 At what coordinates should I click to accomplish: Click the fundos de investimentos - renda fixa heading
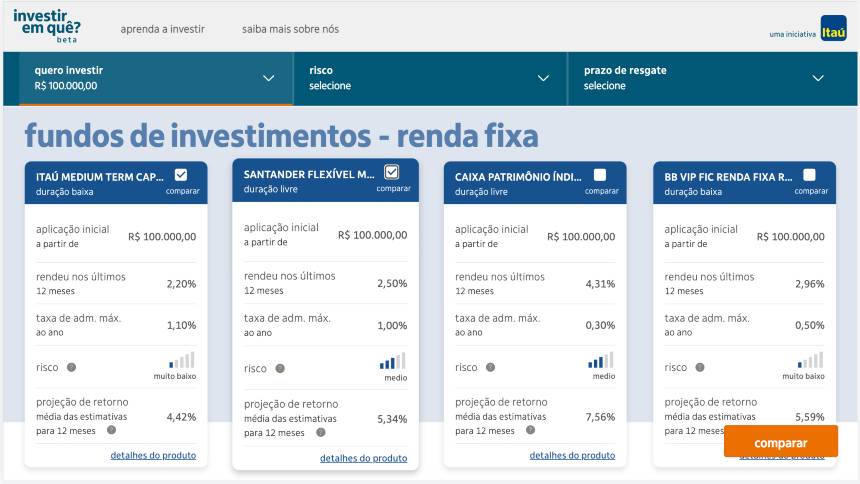tap(281, 136)
